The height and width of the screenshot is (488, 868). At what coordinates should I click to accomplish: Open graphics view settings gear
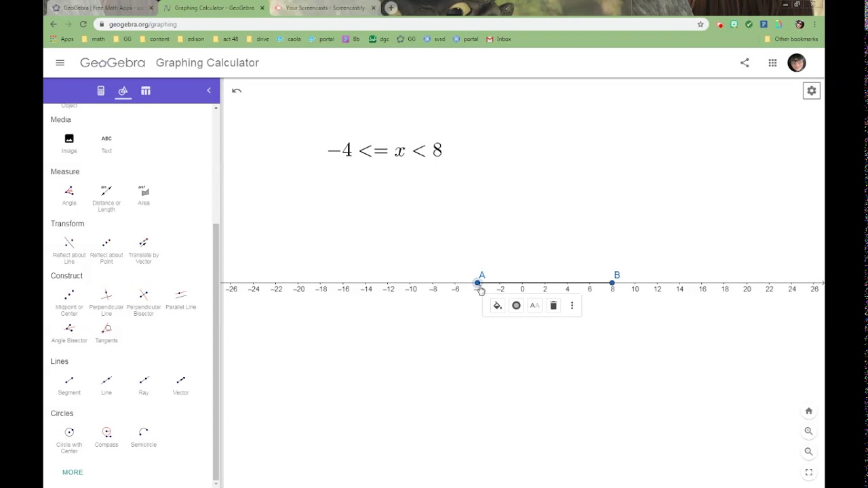coord(812,91)
